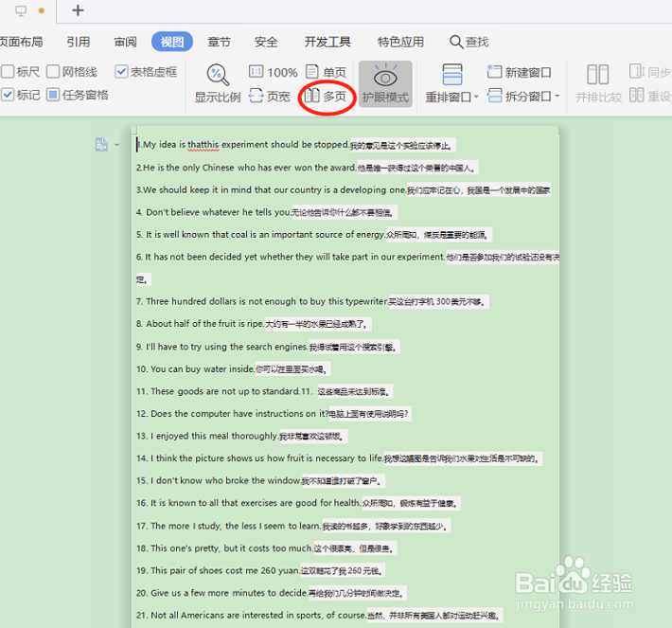Open the 页面布局 page layout tab
The image size is (672, 628).
pyautogui.click(x=21, y=42)
